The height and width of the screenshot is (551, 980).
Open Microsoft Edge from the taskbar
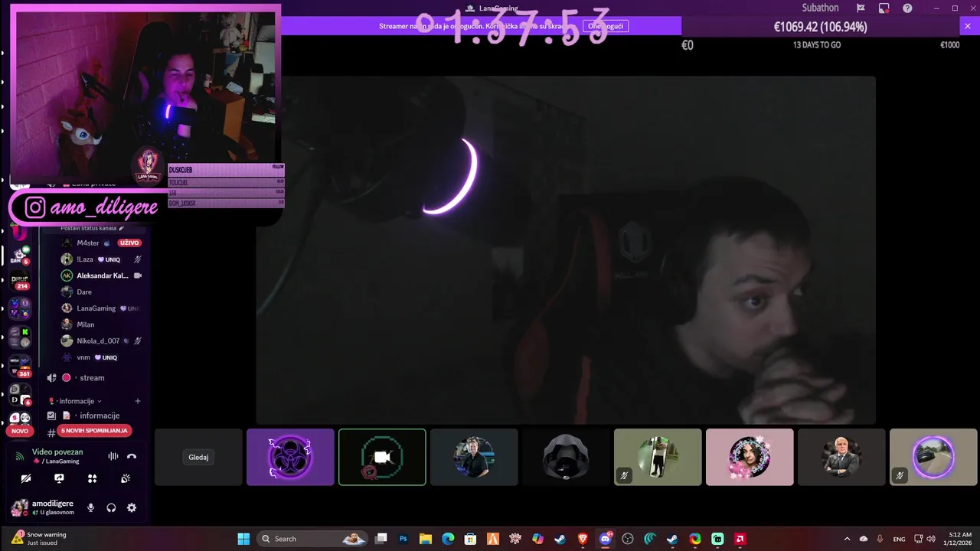(x=448, y=539)
